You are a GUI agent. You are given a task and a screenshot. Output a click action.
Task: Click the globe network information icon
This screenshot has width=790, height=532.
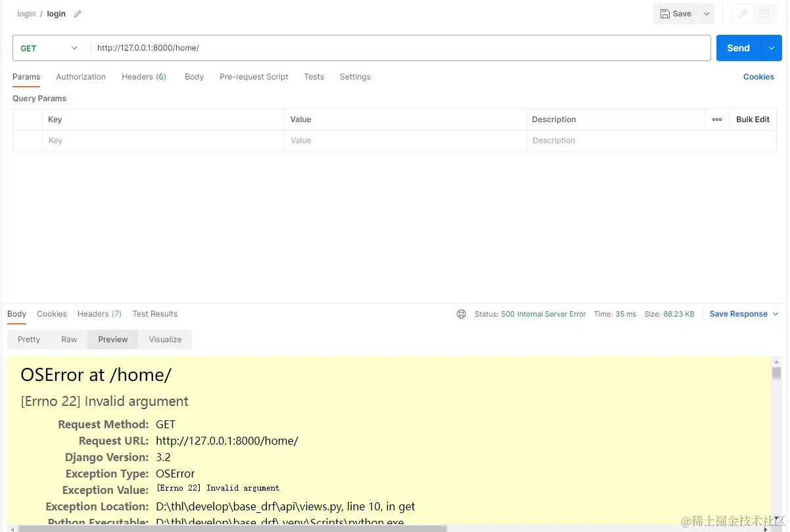461,314
